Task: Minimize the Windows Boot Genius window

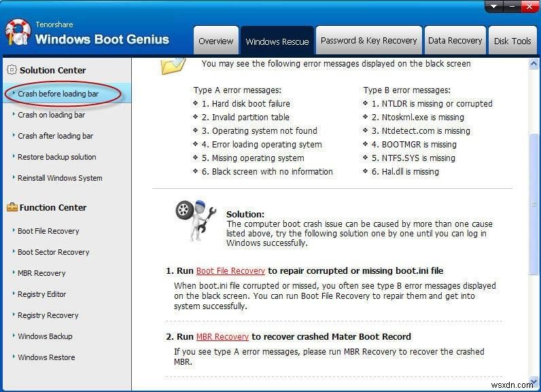Action: pos(512,7)
